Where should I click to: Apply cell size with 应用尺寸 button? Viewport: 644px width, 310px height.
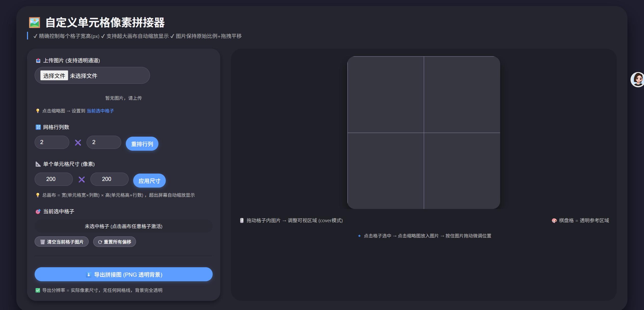[149, 181]
